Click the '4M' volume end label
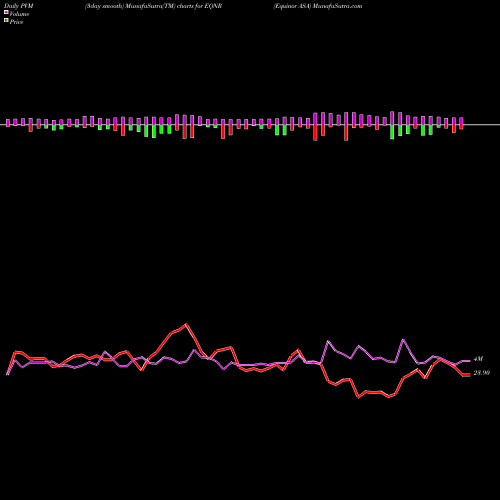This screenshot has height=500, width=500. (x=478, y=359)
